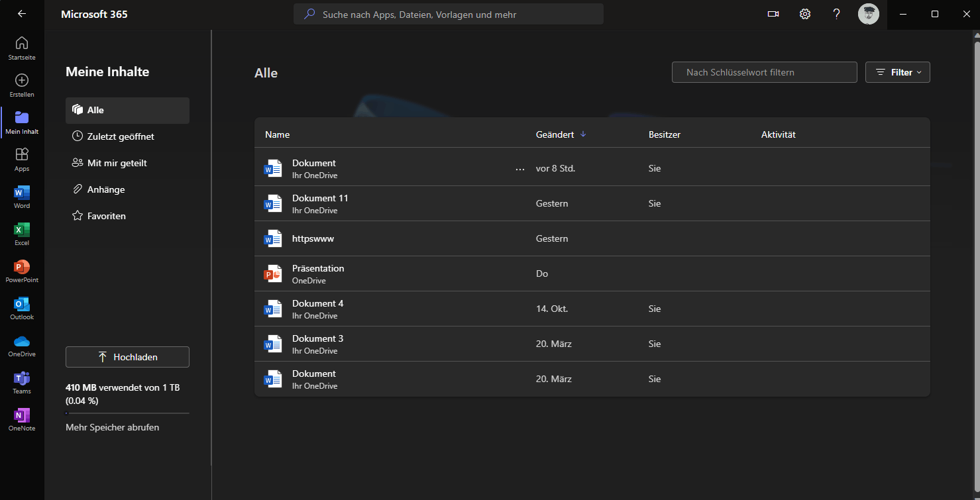The height and width of the screenshot is (500, 980).
Task: Open Mehr Speicher abrufen link
Action: pyautogui.click(x=112, y=428)
